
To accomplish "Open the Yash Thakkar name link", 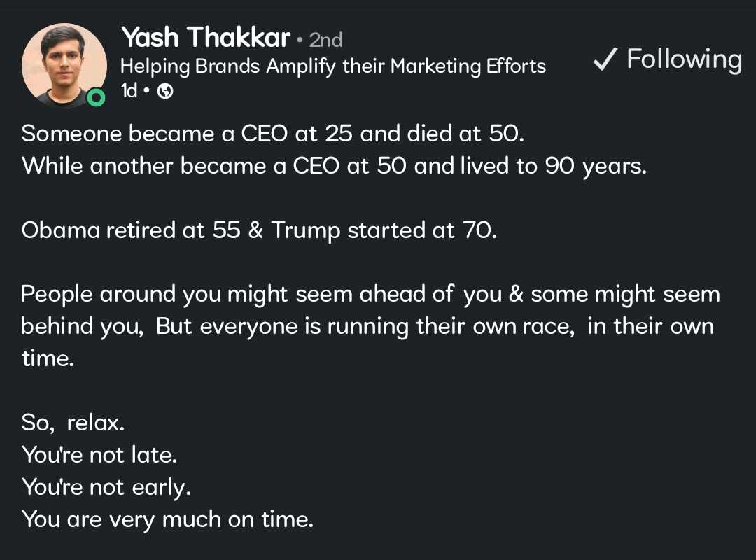I will click(x=206, y=38).
